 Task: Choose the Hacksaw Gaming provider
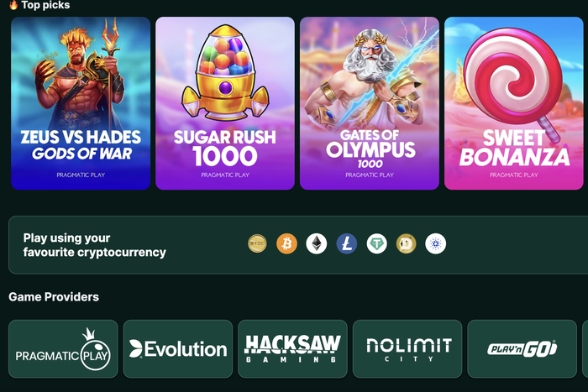[292, 349]
